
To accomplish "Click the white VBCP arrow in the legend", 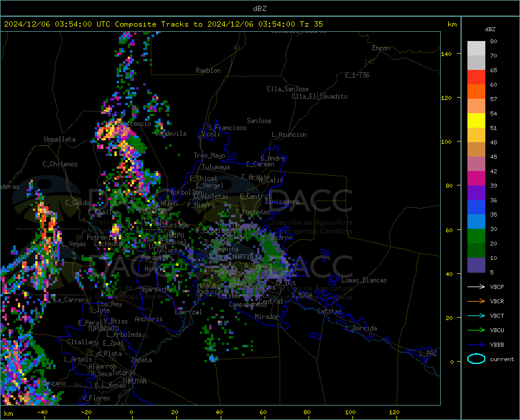I will click(x=476, y=287).
